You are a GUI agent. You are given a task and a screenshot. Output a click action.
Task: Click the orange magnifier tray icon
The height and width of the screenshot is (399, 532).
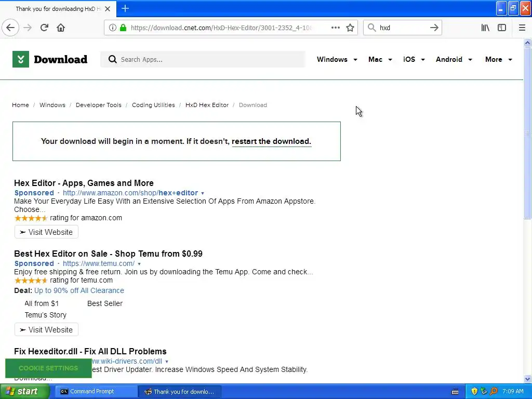[x=494, y=391]
